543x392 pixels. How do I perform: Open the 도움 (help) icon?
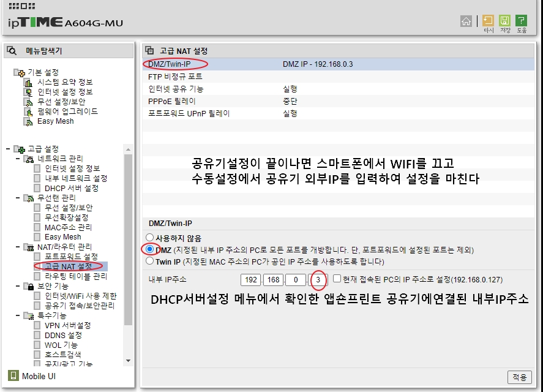tap(522, 21)
